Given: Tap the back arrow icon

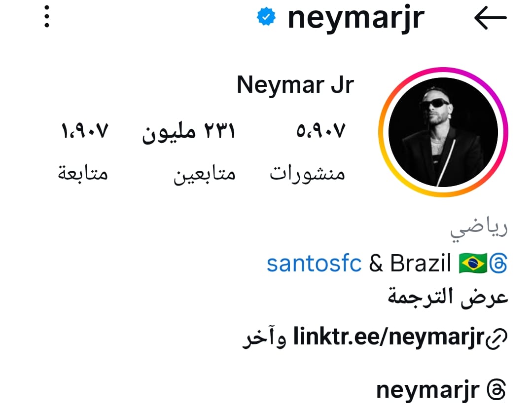Looking at the screenshot, I should pos(491,18).
